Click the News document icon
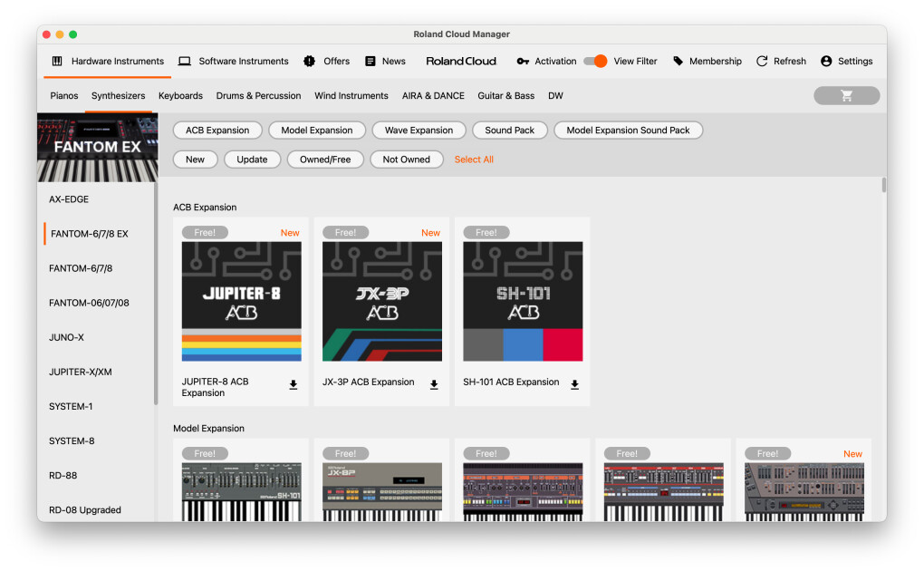The height and width of the screenshot is (571, 924). point(371,61)
